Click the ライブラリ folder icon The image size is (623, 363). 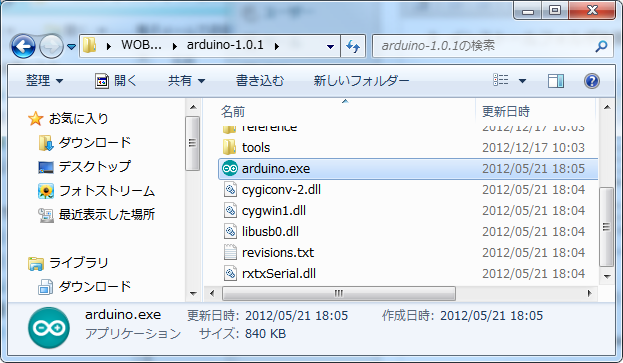pyautogui.click(x=36, y=263)
